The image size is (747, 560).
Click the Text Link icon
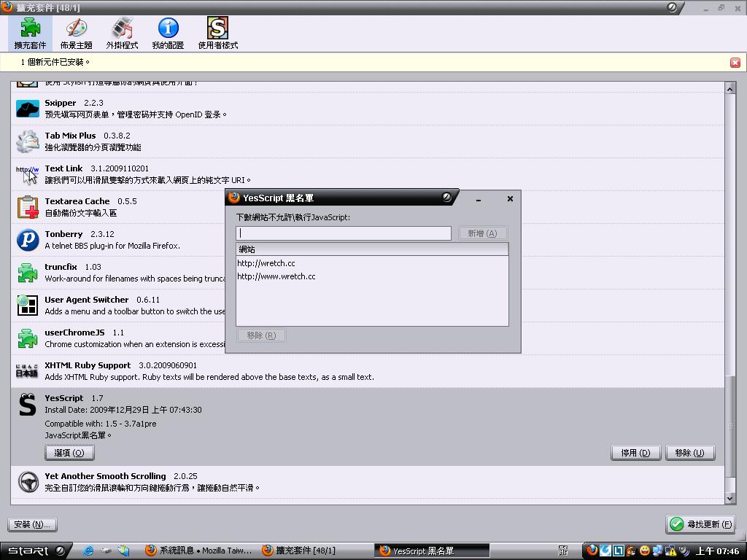coord(27,174)
